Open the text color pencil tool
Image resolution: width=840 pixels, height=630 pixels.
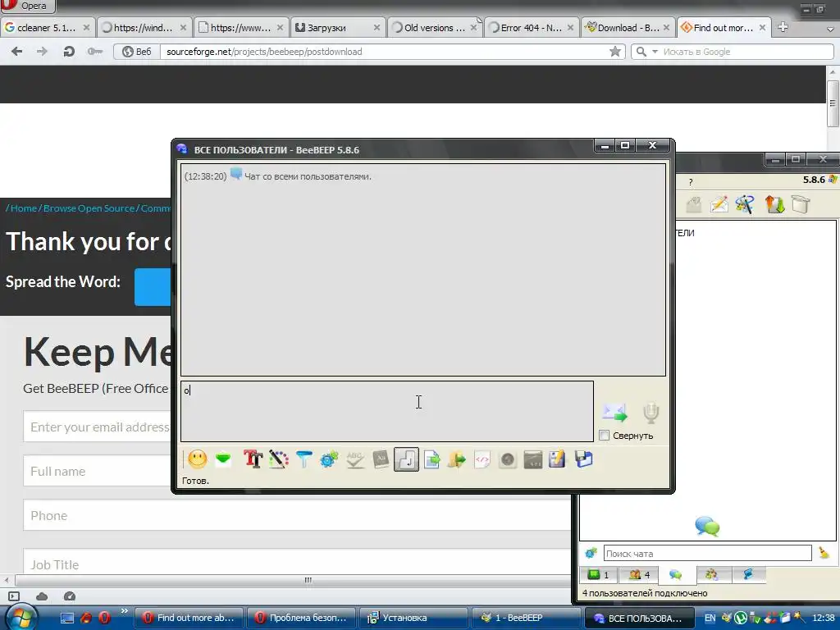[x=279, y=459]
